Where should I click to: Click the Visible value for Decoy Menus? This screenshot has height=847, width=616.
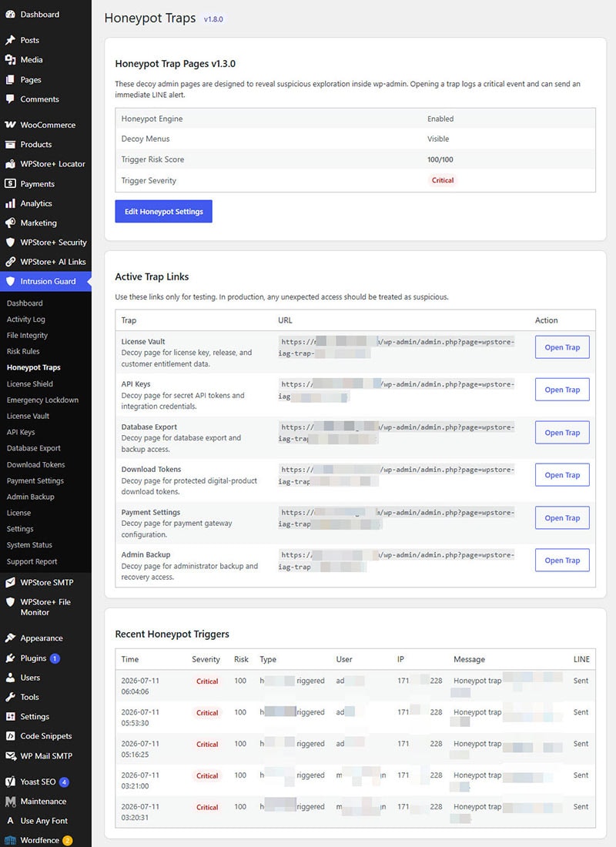point(438,139)
